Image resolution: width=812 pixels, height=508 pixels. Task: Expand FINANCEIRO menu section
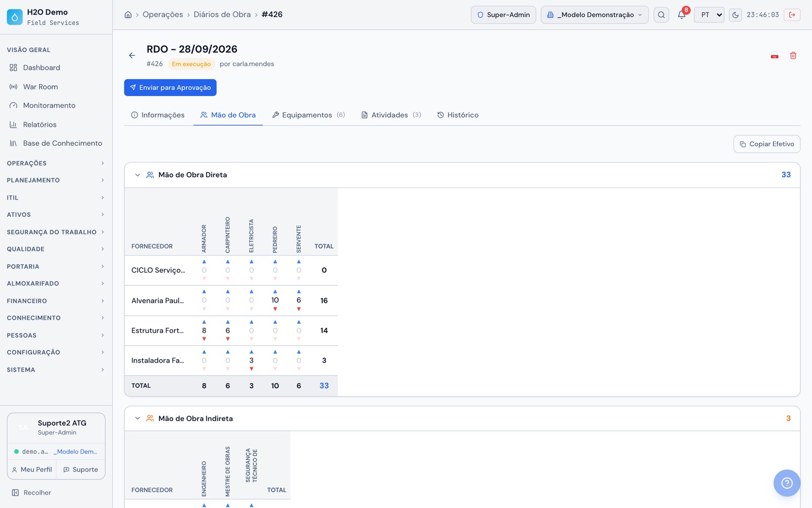point(56,301)
